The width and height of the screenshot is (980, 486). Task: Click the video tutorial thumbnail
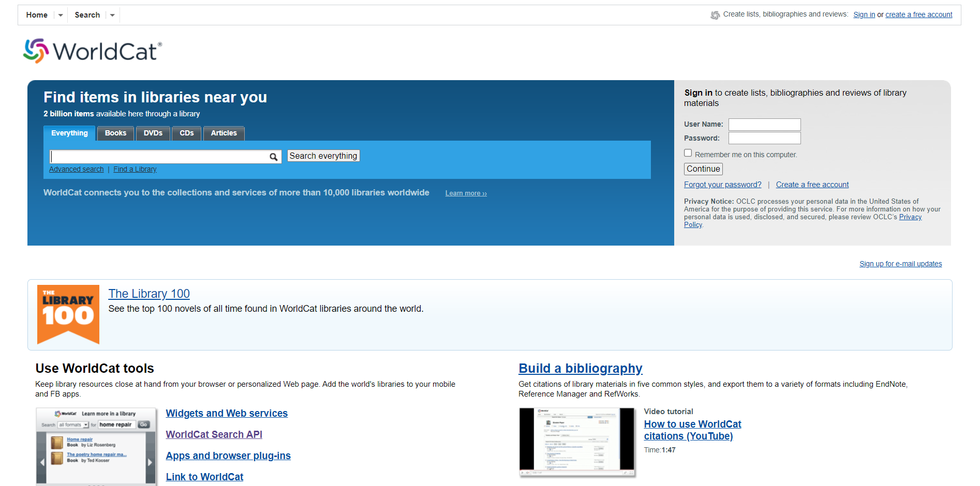tap(577, 442)
